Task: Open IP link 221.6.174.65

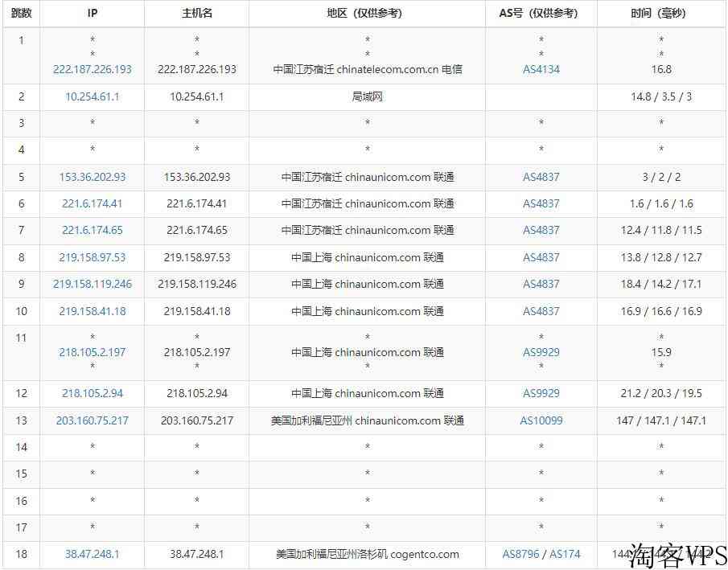Action: [93, 230]
